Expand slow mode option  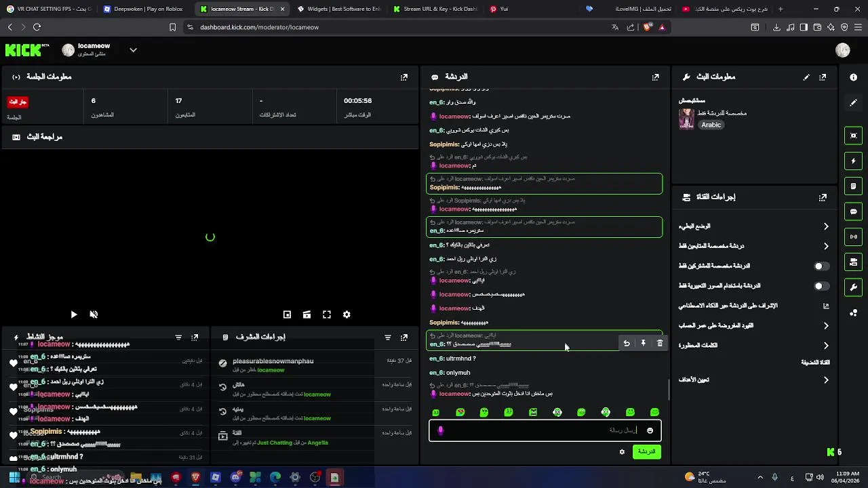[x=754, y=226]
